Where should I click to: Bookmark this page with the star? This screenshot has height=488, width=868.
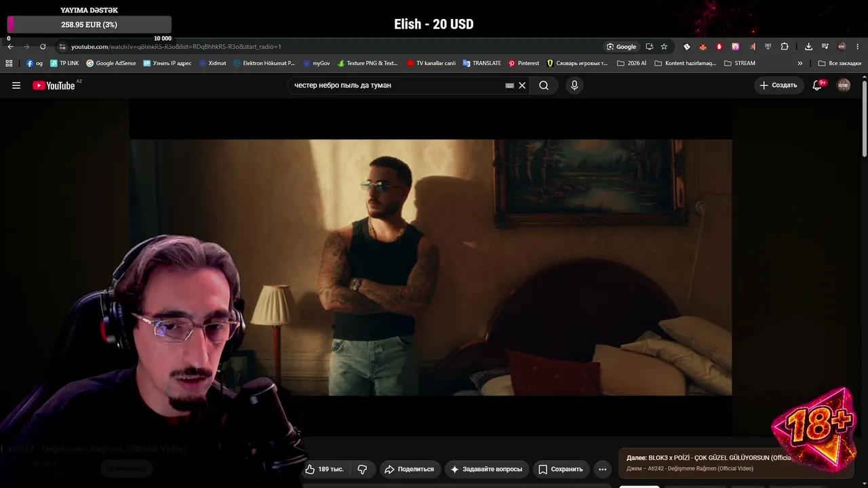tap(664, 47)
